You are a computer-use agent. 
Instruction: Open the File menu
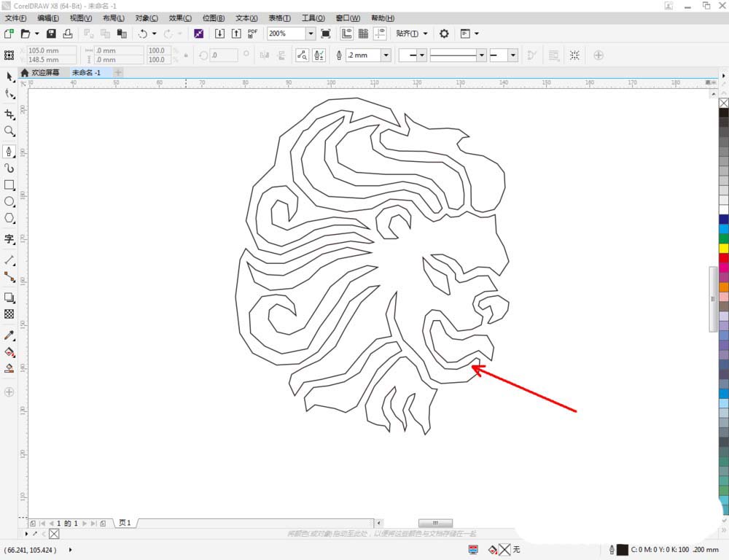[x=15, y=18]
